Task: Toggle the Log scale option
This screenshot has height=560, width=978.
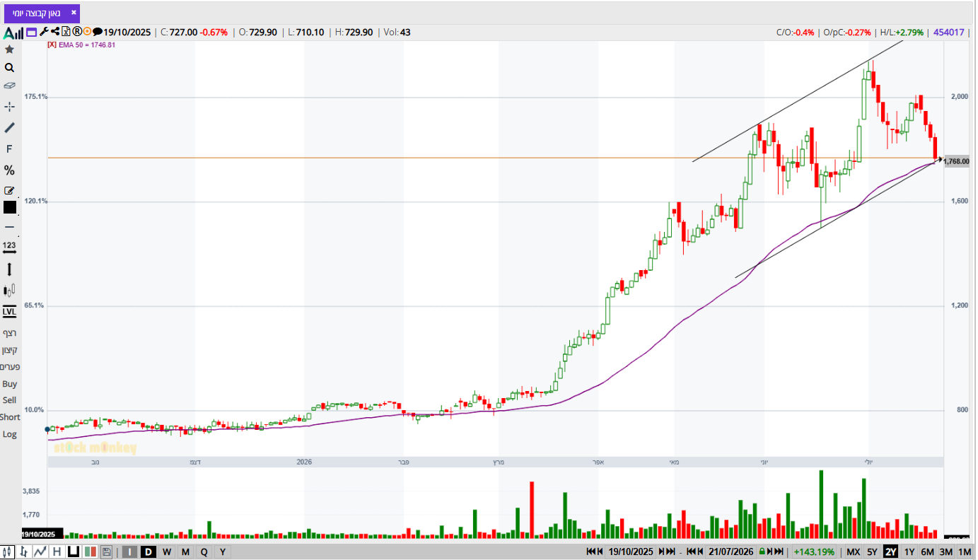Action: tap(9, 434)
